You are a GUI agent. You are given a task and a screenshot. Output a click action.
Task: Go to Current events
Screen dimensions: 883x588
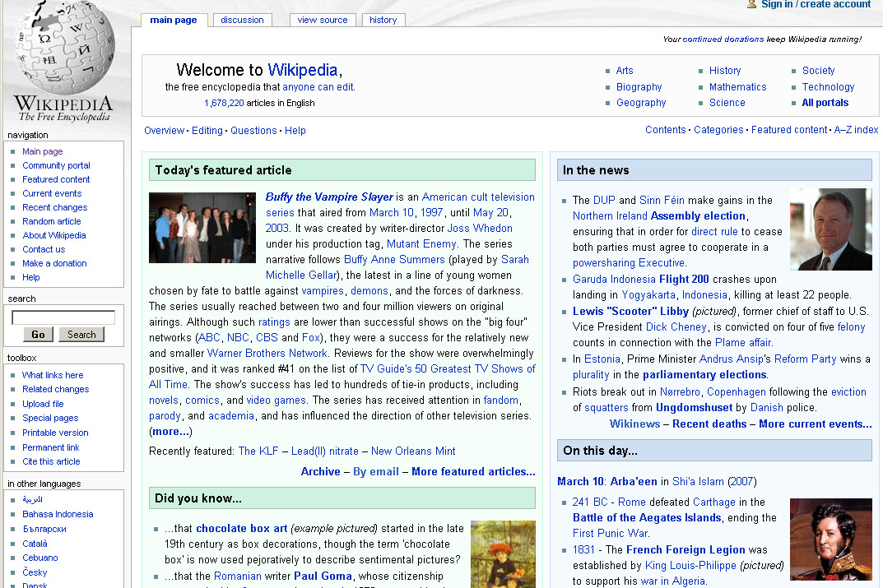[x=52, y=193]
